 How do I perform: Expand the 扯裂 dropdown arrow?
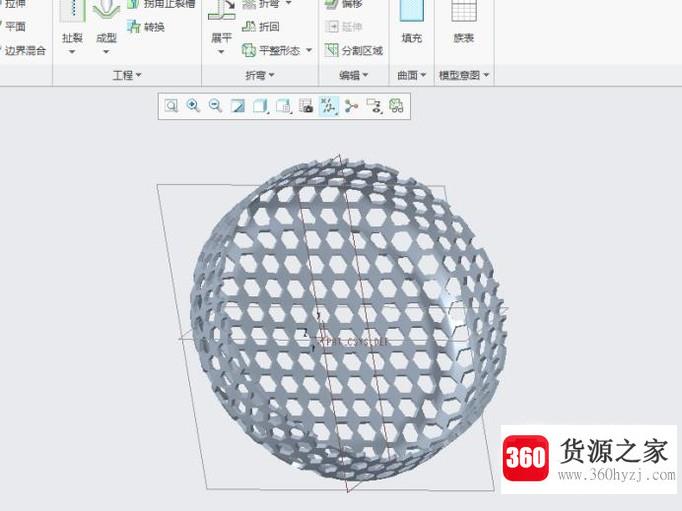[72, 52]
